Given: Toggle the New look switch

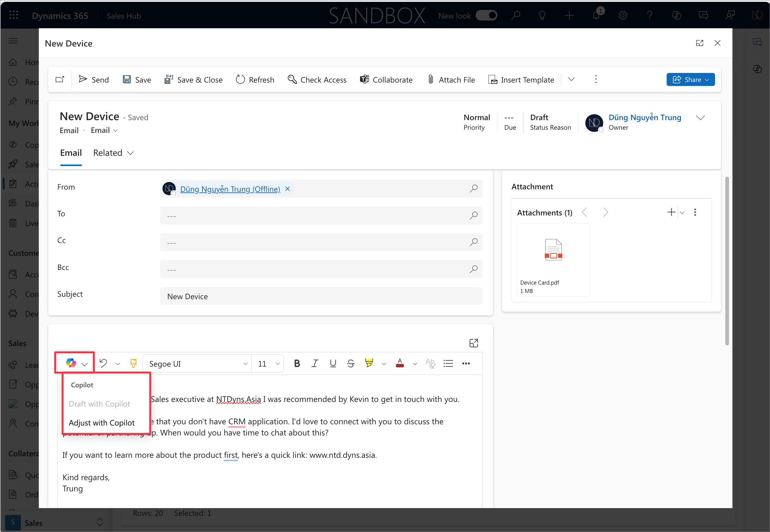Looking at the screenshot, I should click(486, 16).
